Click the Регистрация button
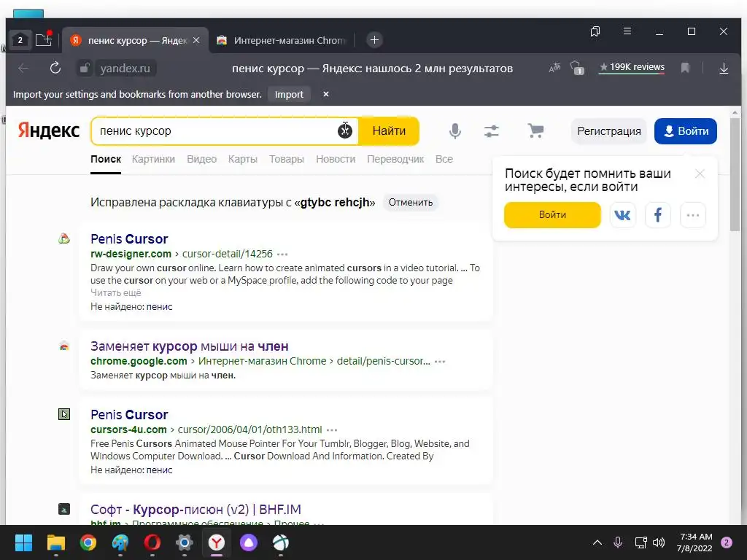 [609, 131]
